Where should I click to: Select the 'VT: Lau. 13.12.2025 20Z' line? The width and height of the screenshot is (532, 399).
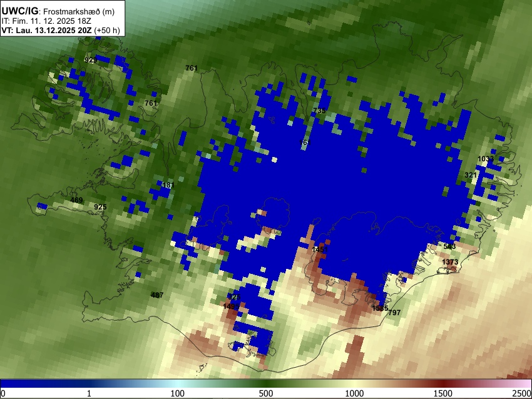(46, 31)
